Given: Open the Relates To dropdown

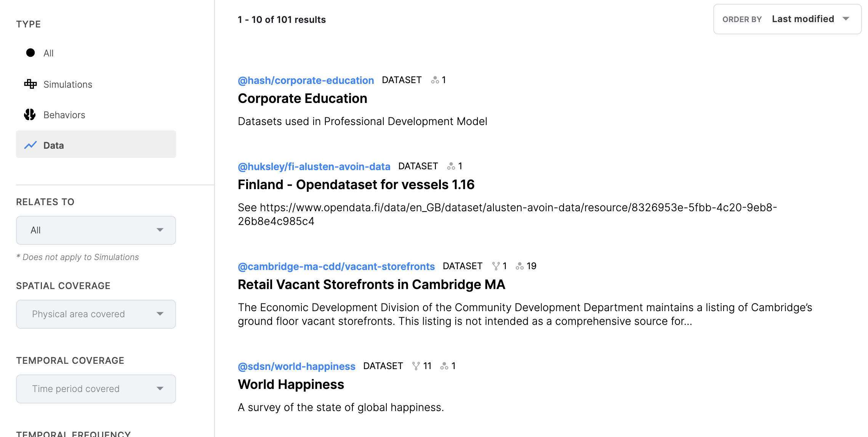Looking at the screenshot, I should [x=96, y=230].
